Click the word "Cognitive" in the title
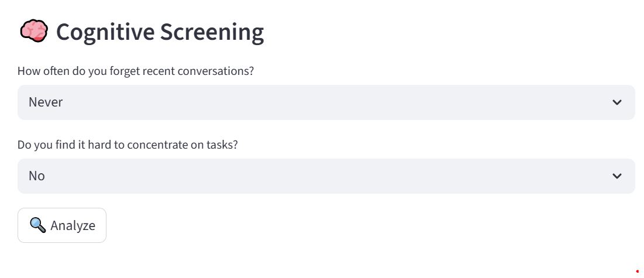This screenshot has width=644, height=278. pos(104,32)
